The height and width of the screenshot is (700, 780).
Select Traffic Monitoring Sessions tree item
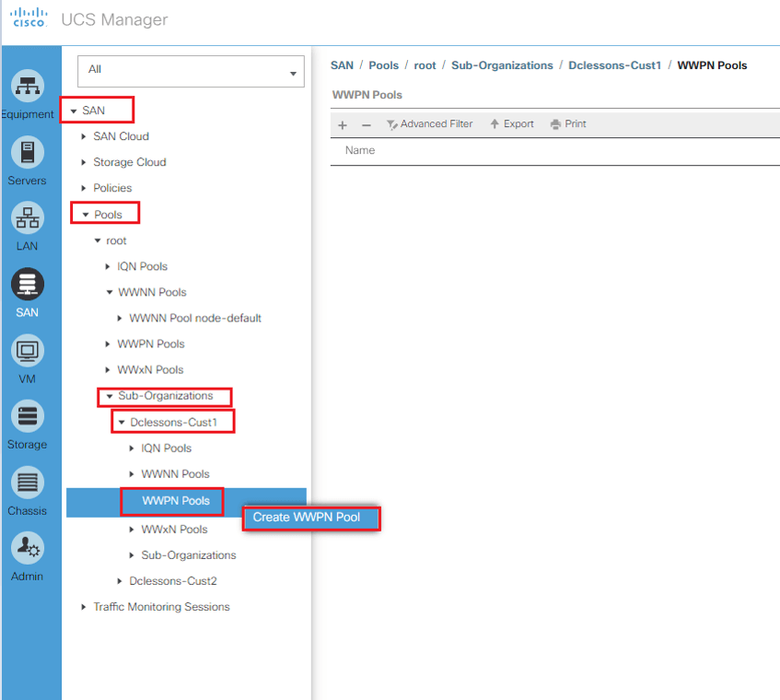pyautogui.click(x=161, y=607)
